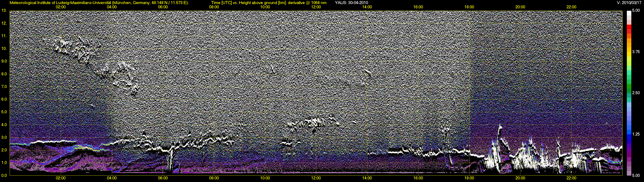This screenshot has height=182, width=644.
Task: Click the 3.75 value on the color scale
Action: coord(636,52)
